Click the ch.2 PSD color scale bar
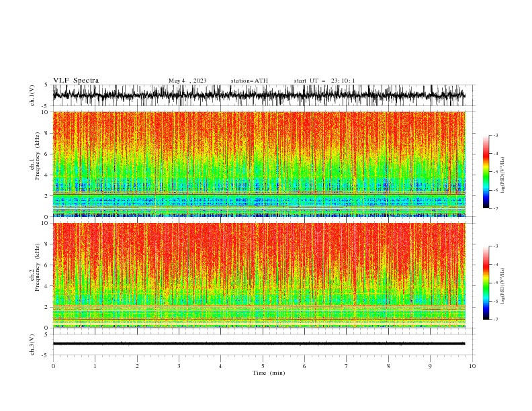Viewport: 532px width, 411px height. (486, 283)
